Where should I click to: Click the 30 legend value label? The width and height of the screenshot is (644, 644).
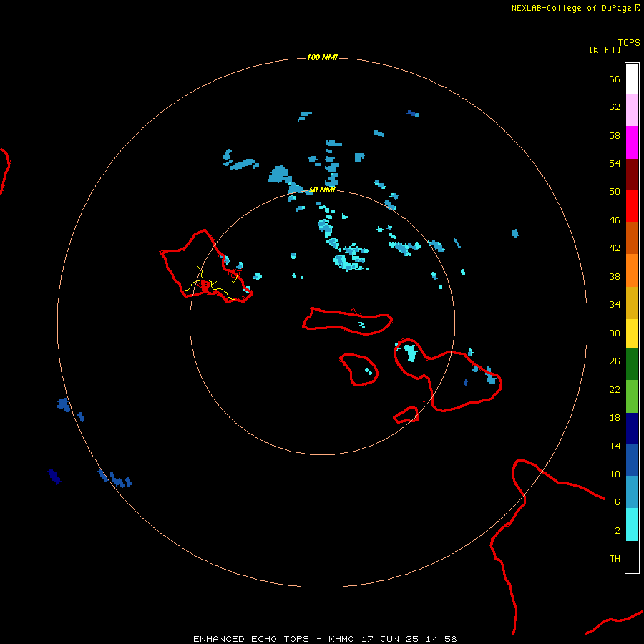point(615,333)
